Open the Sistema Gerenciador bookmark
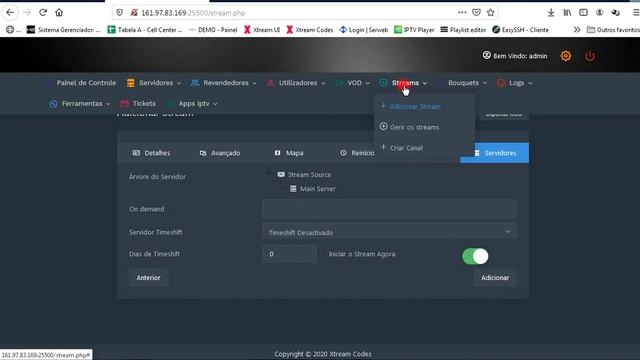Screen dimensions: 640x360 [63, 29]
